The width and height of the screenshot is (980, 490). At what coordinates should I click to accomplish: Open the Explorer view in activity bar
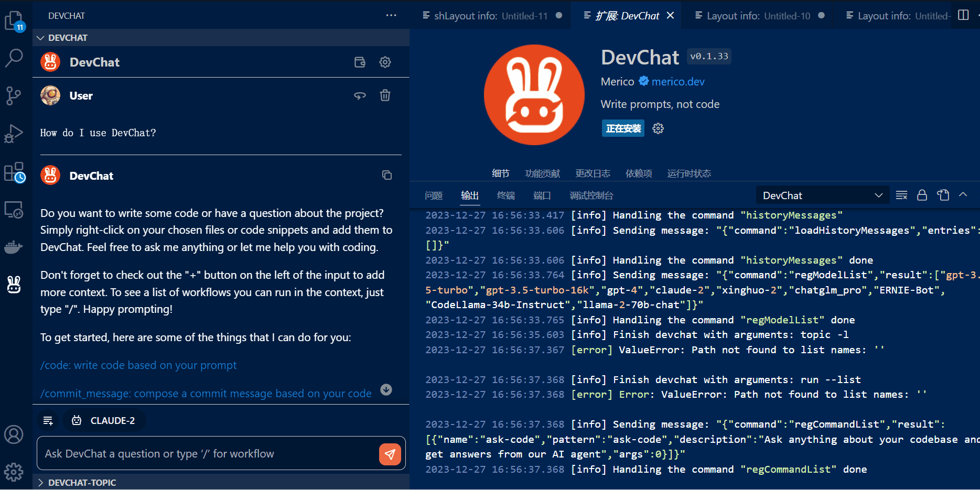pos(14,21)
